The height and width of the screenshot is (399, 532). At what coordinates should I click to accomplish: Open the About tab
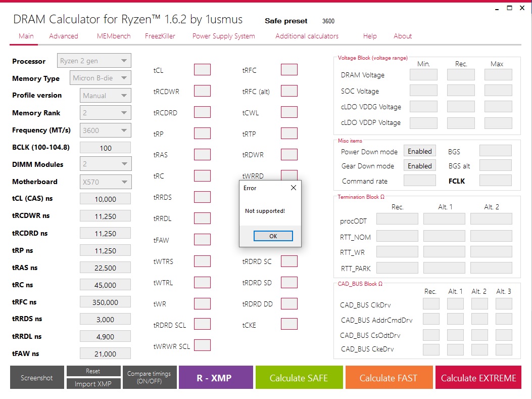pyautogui.click(x=403, y=36)
